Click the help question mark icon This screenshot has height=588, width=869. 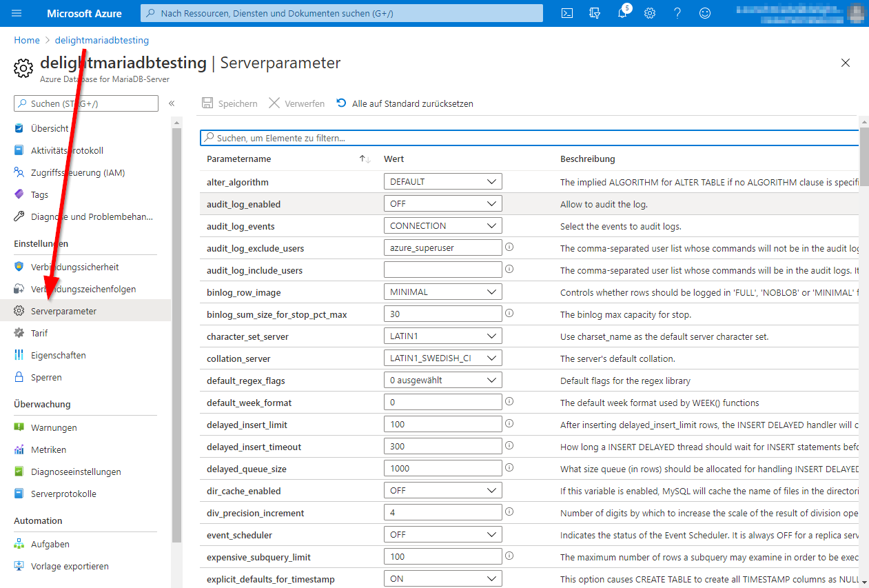[x=677, y=13]
